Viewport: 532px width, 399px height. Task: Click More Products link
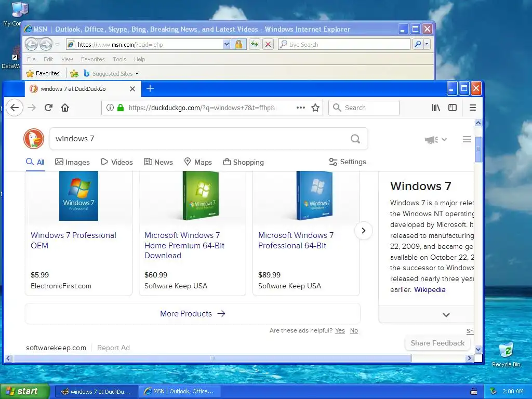coord(192,313)
